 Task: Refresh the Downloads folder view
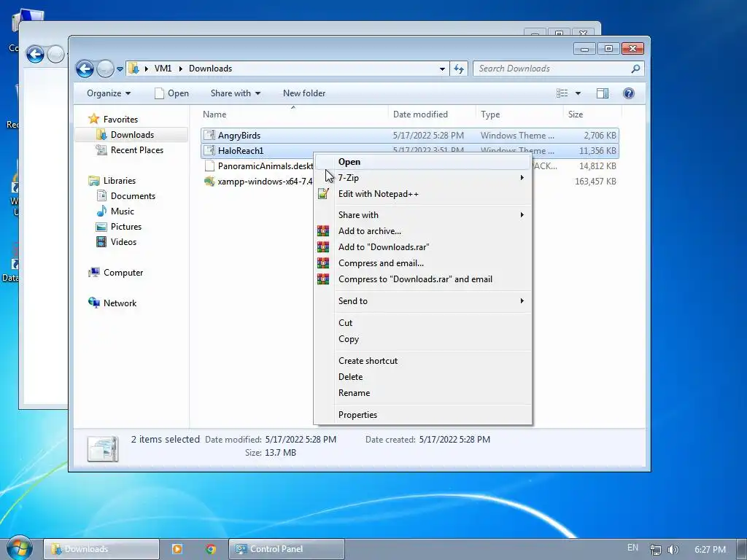[459, 69]
